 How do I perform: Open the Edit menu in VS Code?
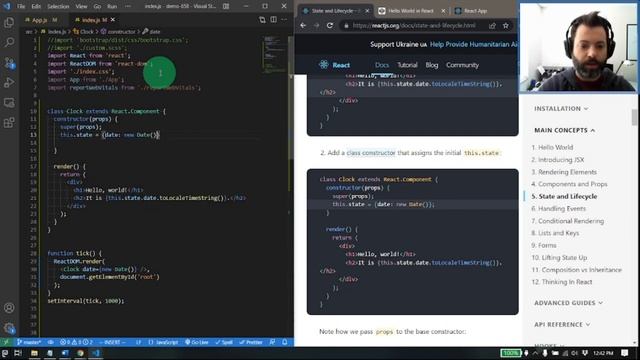[x=36, y=6]
